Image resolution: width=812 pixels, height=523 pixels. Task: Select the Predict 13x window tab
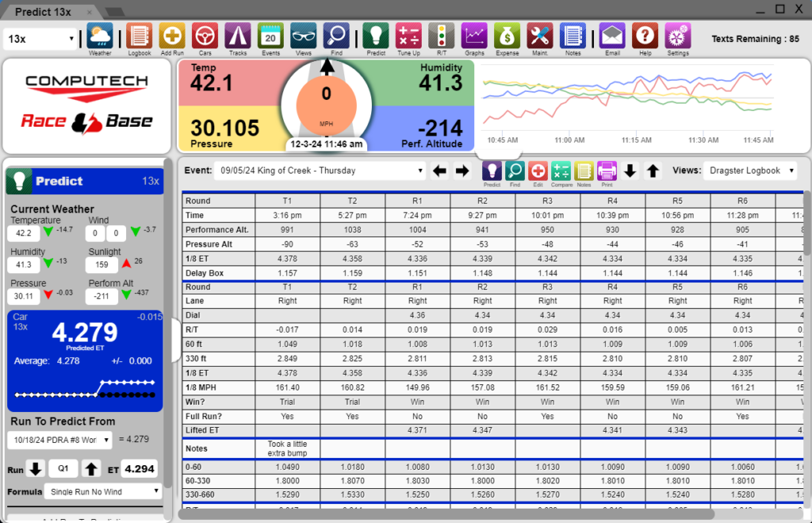click(48, 12)
